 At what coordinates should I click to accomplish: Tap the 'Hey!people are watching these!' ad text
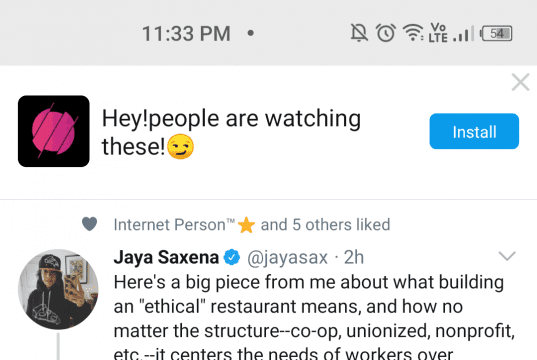tap(231, 133)
